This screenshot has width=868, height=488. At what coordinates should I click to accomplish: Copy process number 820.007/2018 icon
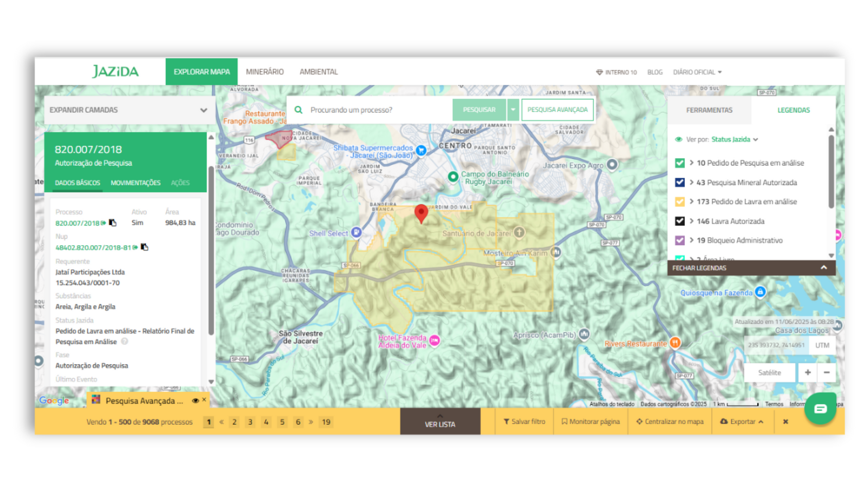[113, 223]
